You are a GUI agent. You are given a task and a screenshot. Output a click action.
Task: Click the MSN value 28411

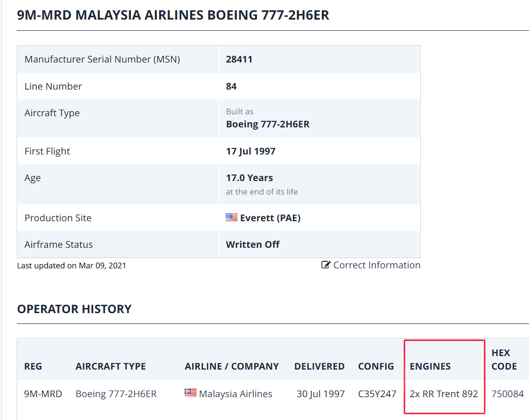coord(239,59)
